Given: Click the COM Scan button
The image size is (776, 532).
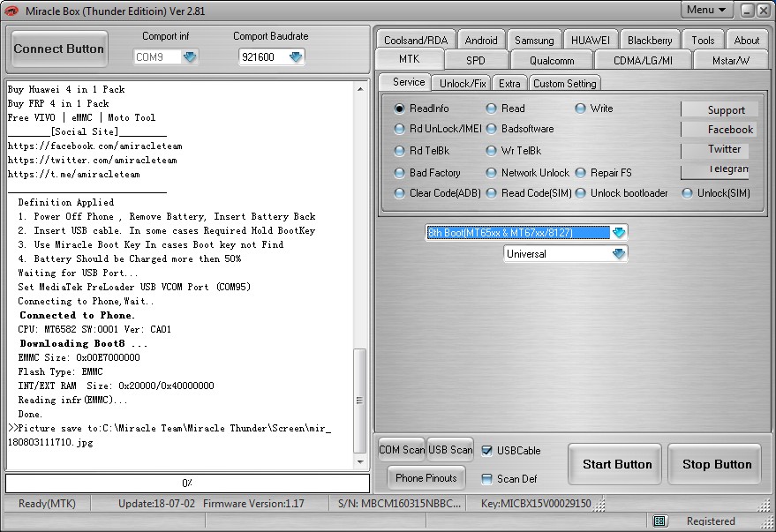Looking at the screenshot, I should [402, 449].
